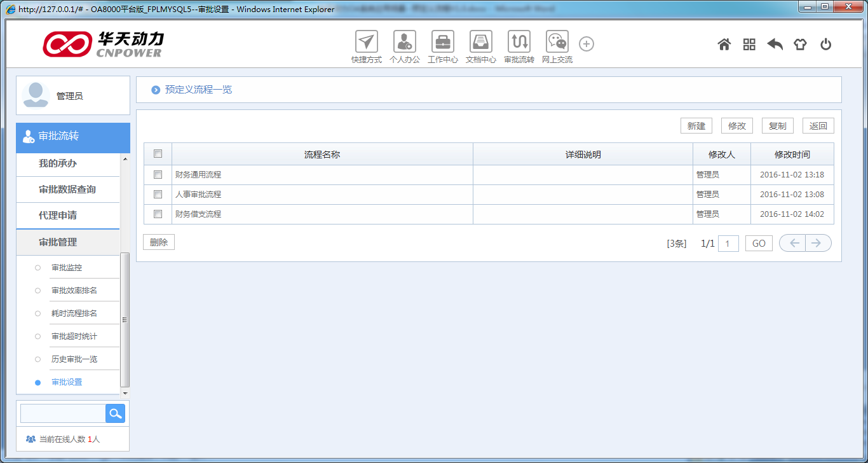Toggle the select-all header checkbox
Viewport: 868px width, 463px height.
(158, 154)
